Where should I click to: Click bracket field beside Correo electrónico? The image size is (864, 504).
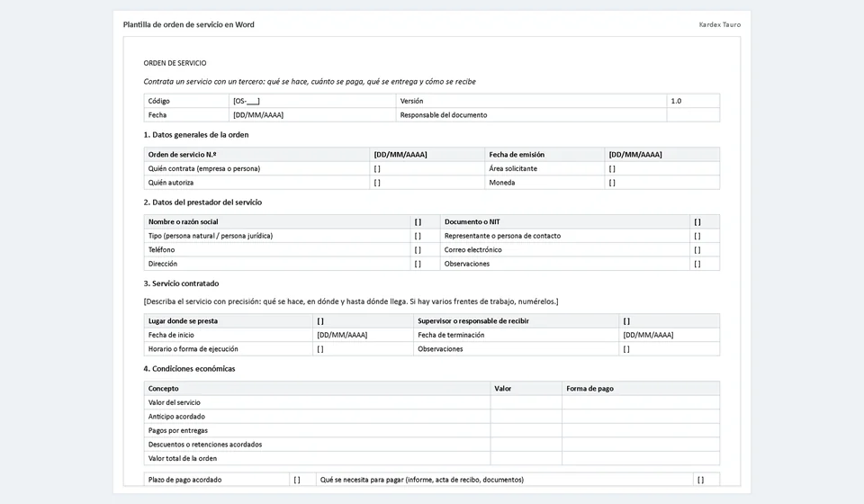pyautogui.click(x=704, y=250)
